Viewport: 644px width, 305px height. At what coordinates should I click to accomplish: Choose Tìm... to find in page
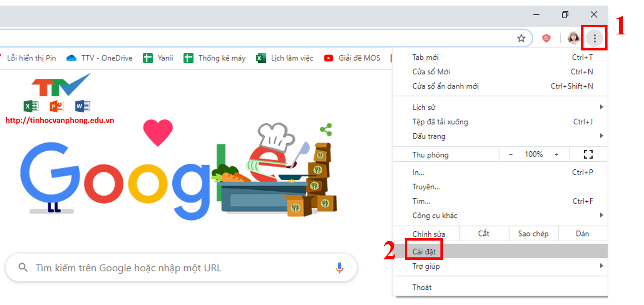click(500, 201)
